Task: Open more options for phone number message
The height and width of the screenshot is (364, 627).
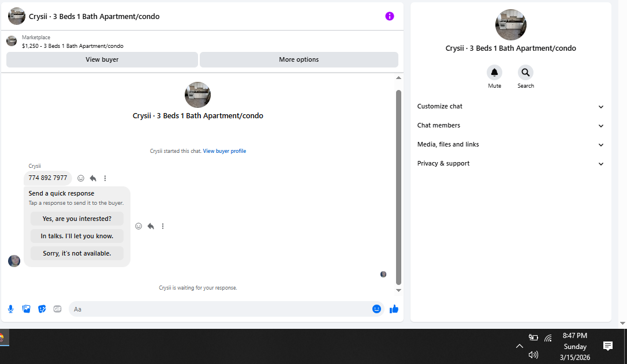Action: pos(105,178)
